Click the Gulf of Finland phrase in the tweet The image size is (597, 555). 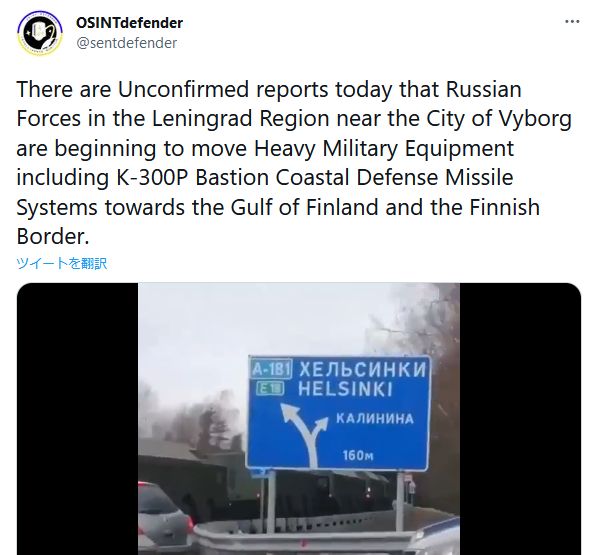(304, 207)
